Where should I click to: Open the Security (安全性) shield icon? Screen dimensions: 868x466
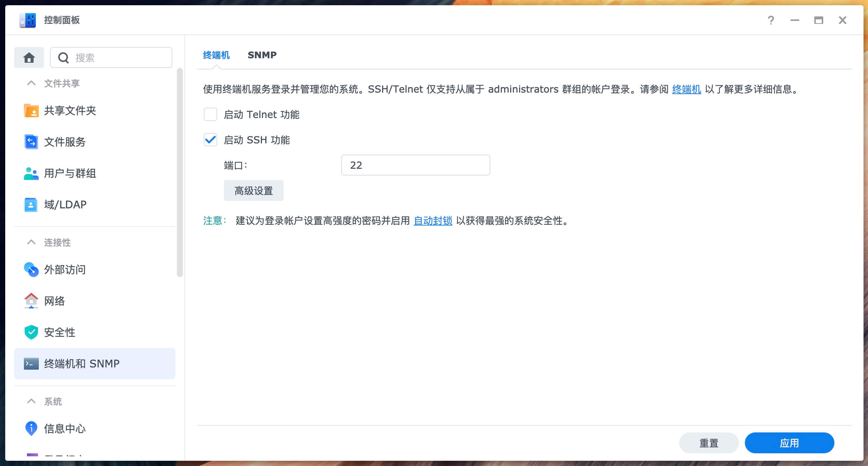[x=31, y=332]
